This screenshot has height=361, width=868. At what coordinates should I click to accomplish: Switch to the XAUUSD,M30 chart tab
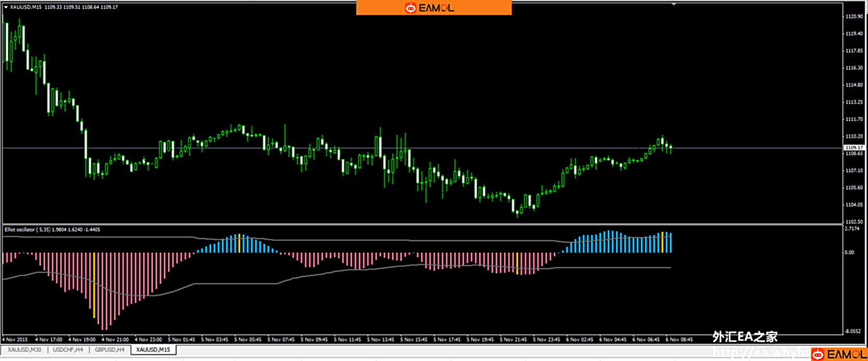click(x=24, y=350)
